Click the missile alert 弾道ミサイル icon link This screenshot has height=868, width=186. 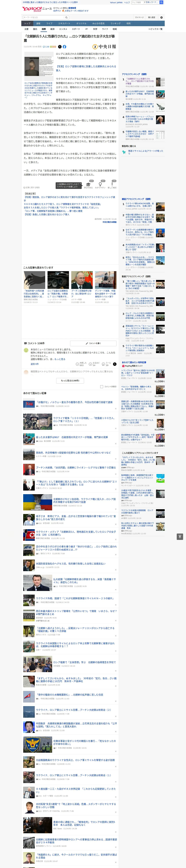pos(125,152)
